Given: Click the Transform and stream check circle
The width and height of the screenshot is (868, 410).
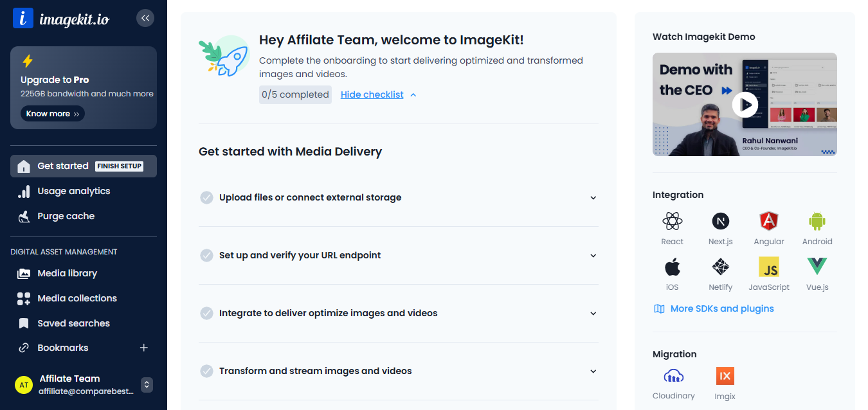Looking at the screenshot, I should [x=206, y=371].
